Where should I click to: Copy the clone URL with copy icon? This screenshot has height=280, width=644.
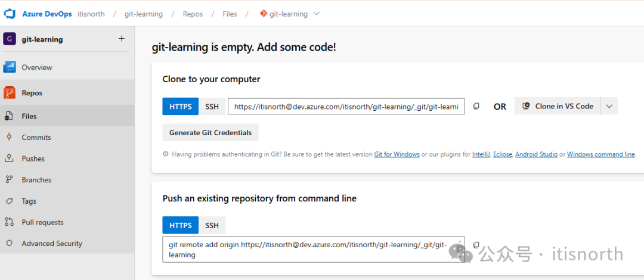click(x=476, y=107)
